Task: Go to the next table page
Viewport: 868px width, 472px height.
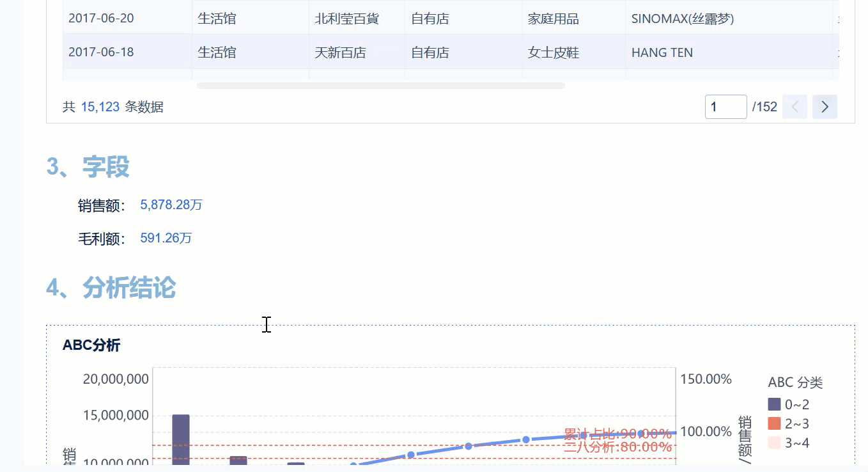Action: click(x=825, y=107)
